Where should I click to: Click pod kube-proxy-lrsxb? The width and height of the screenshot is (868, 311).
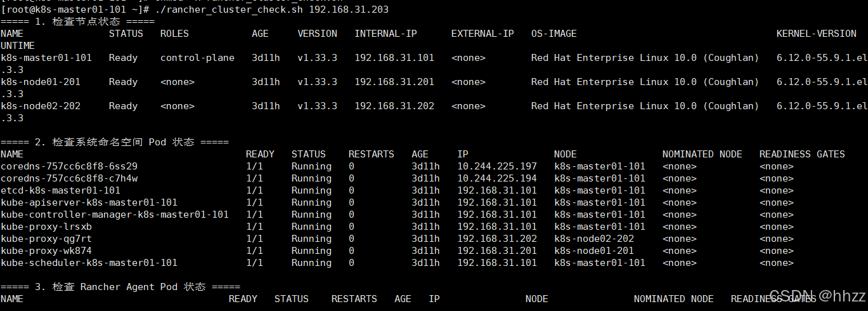[46, 227]
